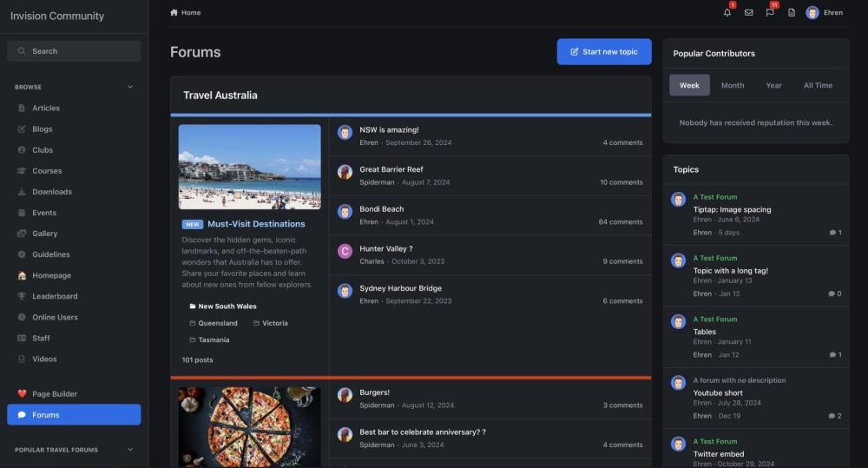Open Leaderboard in the sidebar
Image resolution: width=868 pixels, height=468 pixels.
(x=54, y=296)
